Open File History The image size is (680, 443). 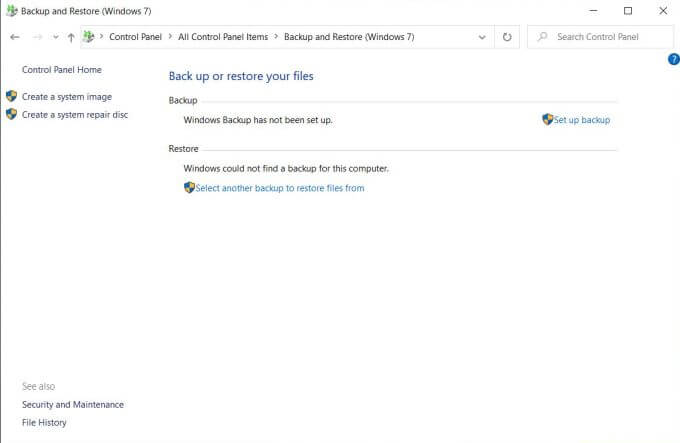click(44, 423)
